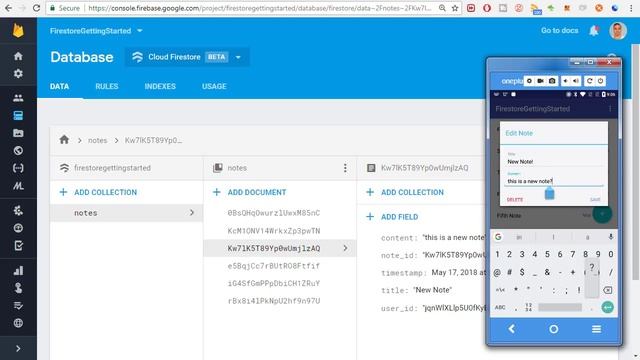Tap the ABC key on the keyboard

pyautogui.click(x=500, y=307)
